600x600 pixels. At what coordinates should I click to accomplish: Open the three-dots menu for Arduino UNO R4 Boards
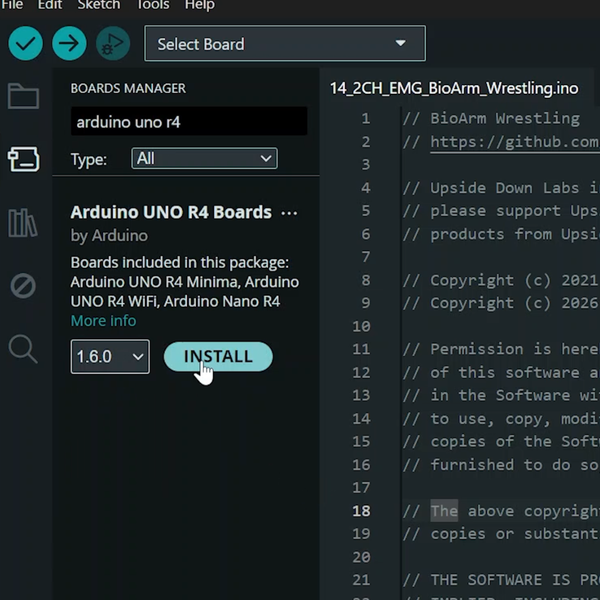pos(289,213)
